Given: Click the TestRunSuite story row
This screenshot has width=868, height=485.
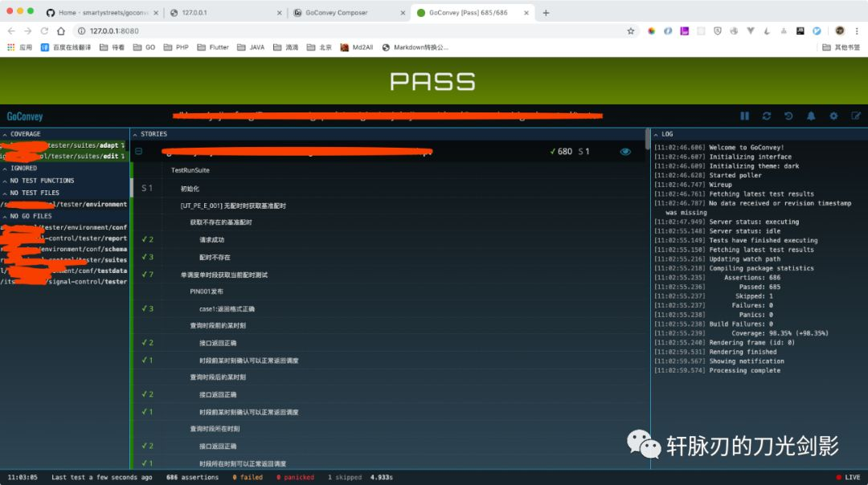Looking at the screenshot, I should click(x=389, y=170).
